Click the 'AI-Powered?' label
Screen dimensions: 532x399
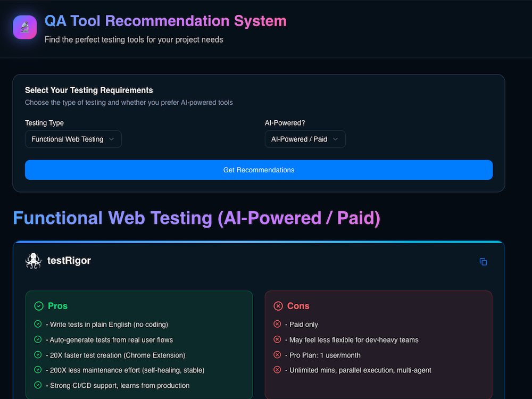pos(285,123)
